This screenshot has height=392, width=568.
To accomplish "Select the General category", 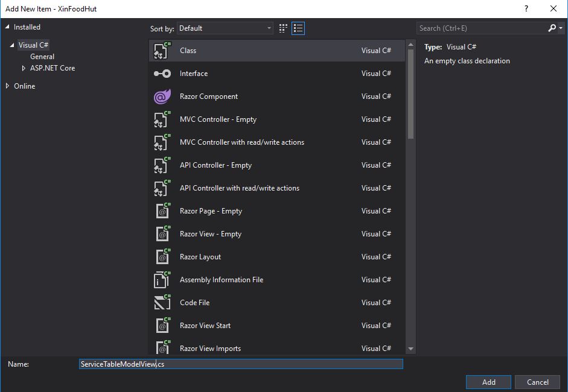I will (x=42, y=57).
